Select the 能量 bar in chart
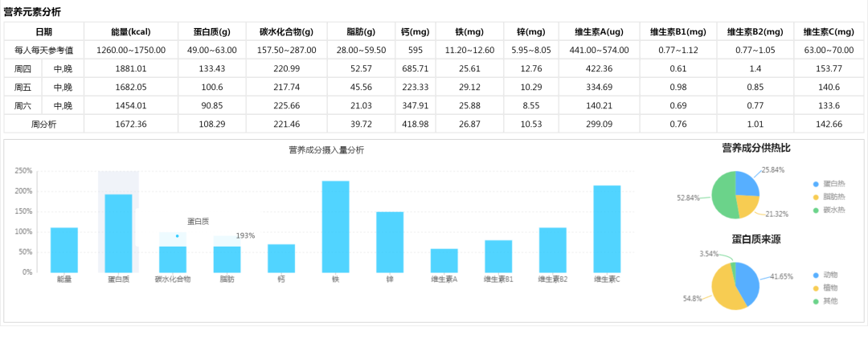The width and height of the screenshot is (868, 339). coord(64,250)
